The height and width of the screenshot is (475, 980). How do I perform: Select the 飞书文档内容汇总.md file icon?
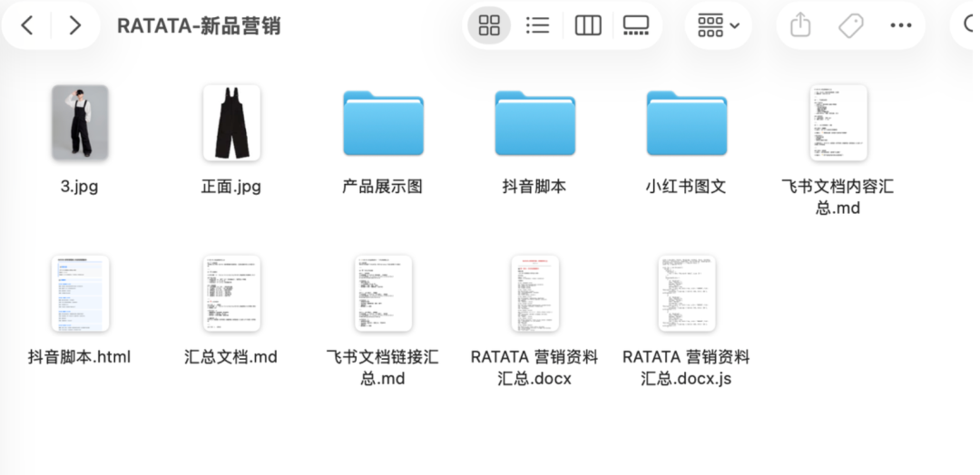[838, 123]
